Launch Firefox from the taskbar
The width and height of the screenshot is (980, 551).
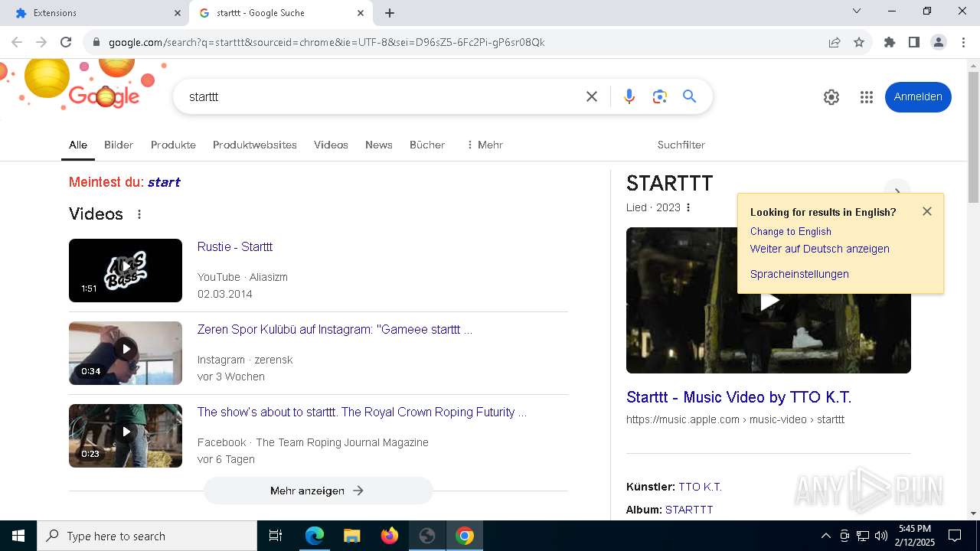(390, 536)
